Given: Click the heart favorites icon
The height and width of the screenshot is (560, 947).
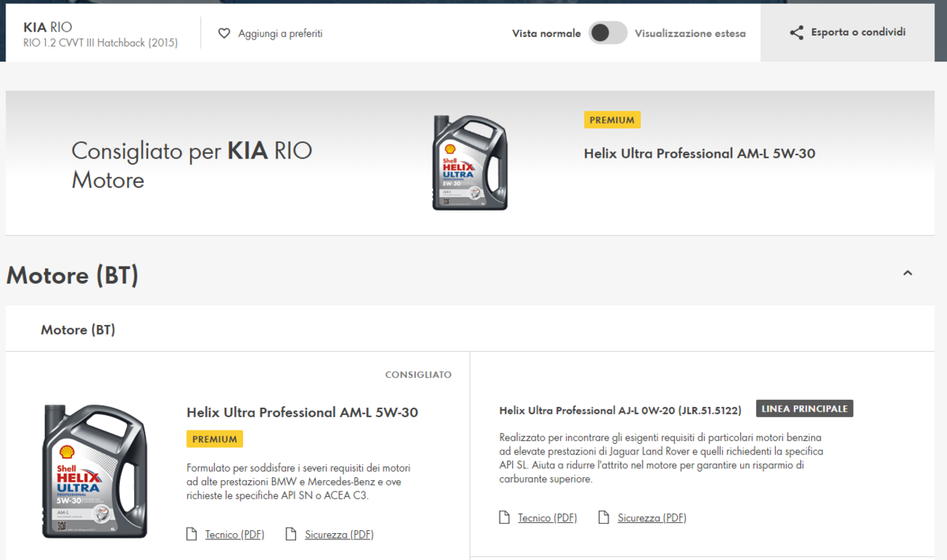Looking at the screenshot, I should 224,33.
